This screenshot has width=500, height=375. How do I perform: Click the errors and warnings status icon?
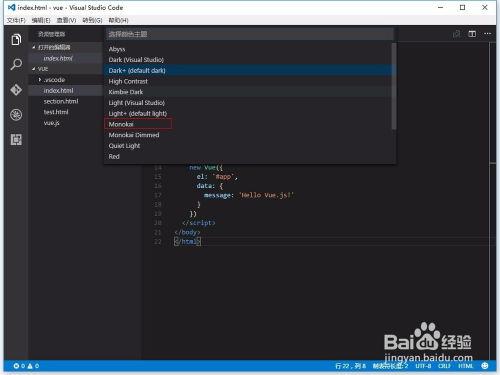(26, 366)
